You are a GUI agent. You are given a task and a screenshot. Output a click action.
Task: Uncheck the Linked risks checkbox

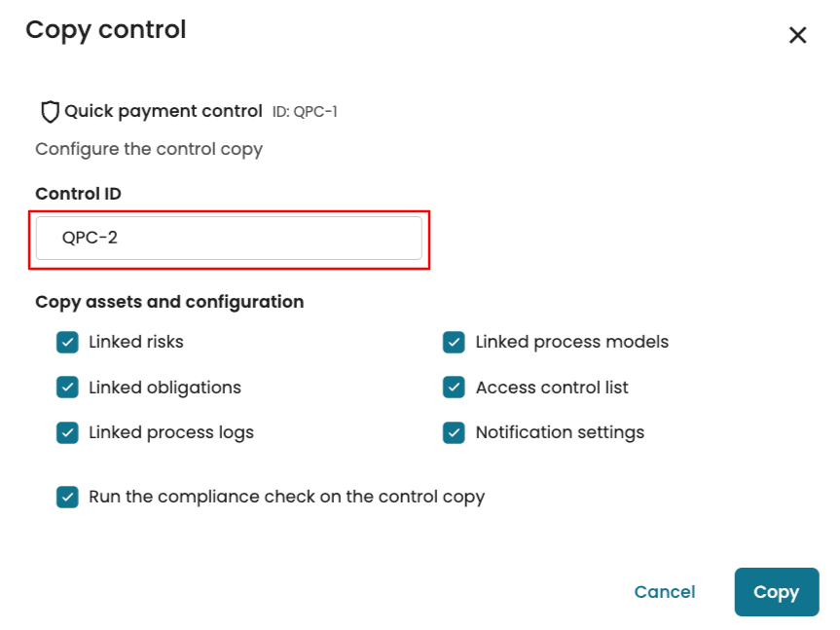click(67, 343)
